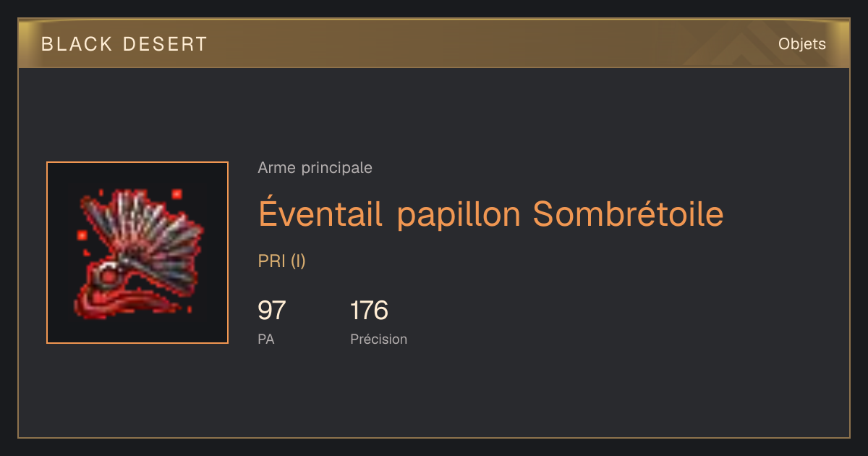Click the PA stat label
This screenshot has height=456, width=868.
[266, 339]
